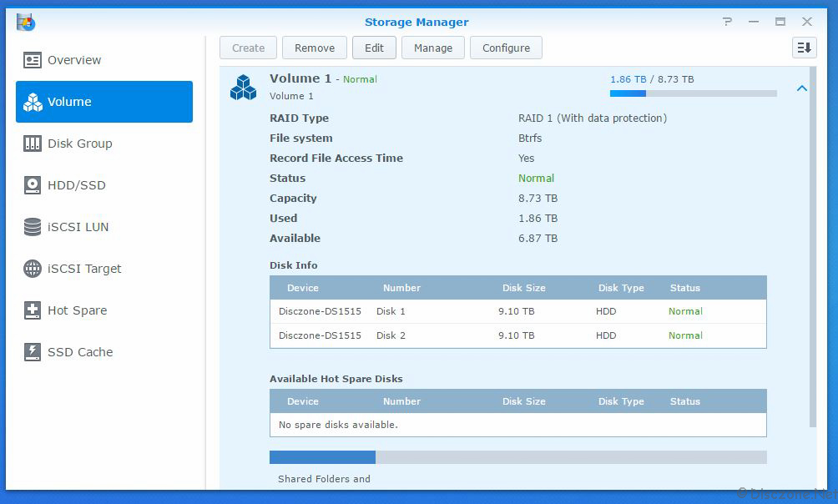Screen dimensions: 838x504
Task: Open the Overview section
Action: click(x=104, y=60)
